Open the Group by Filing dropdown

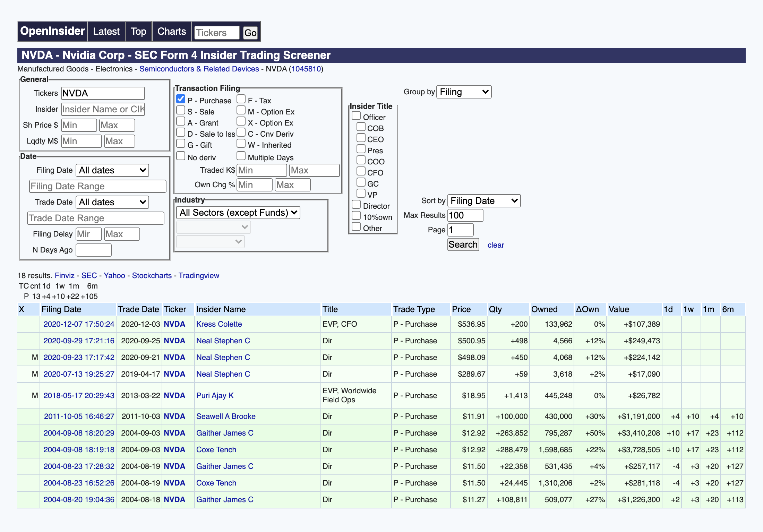464,92
